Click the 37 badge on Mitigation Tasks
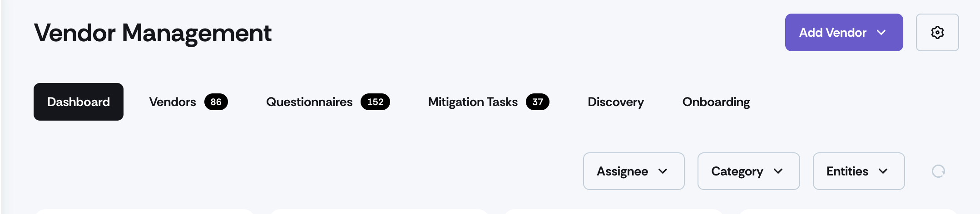This screenshot has height=214, width=980. (x=538, y=102)
